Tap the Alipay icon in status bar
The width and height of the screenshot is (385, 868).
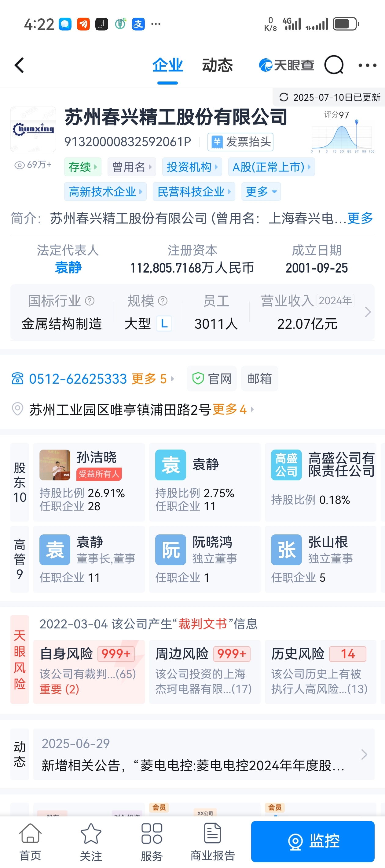(138, 24)
